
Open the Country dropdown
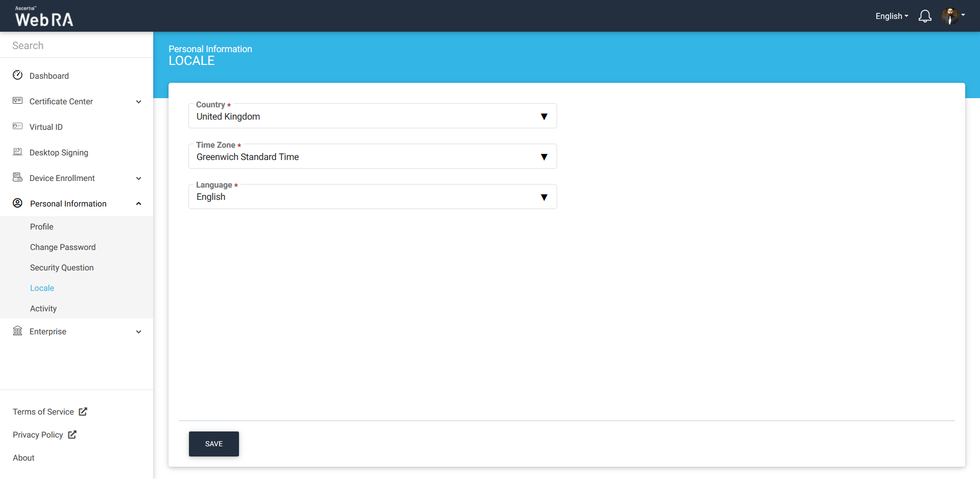(x=372, y=117)
